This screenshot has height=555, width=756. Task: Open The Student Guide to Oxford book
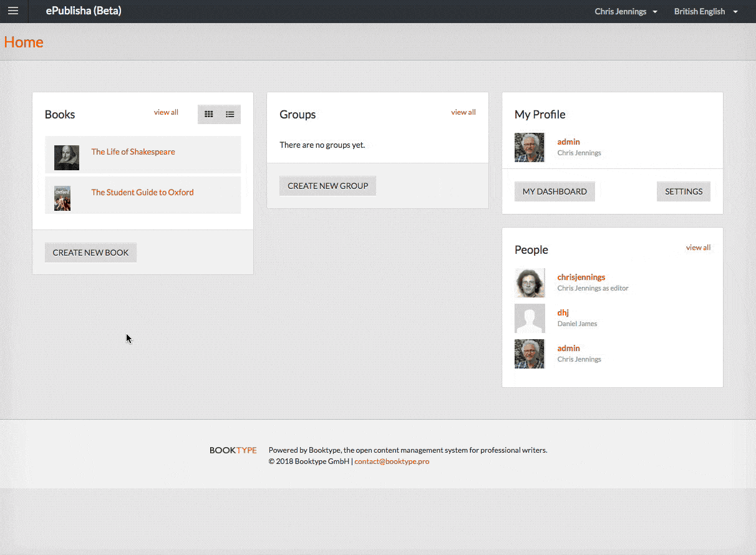(142, 192)
